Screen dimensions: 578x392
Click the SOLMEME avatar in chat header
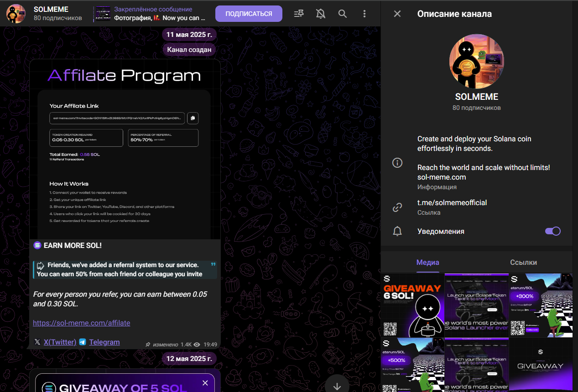coord(16,14)
